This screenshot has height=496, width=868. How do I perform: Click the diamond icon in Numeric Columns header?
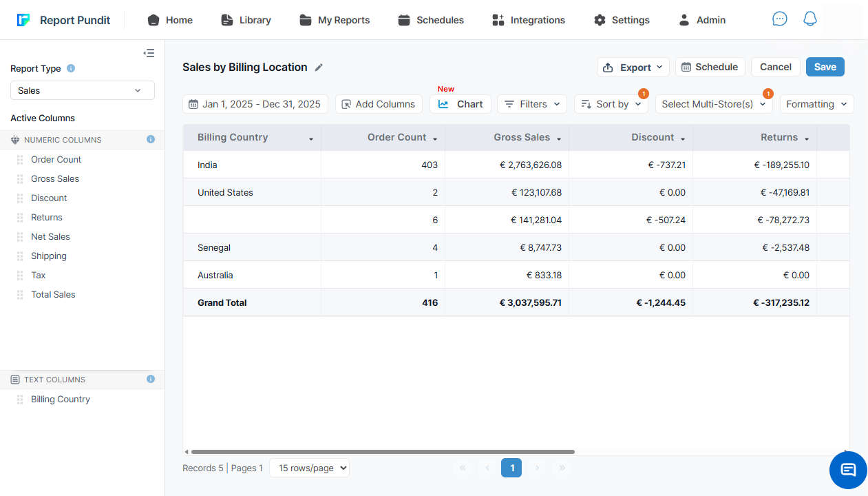(15, 140)
